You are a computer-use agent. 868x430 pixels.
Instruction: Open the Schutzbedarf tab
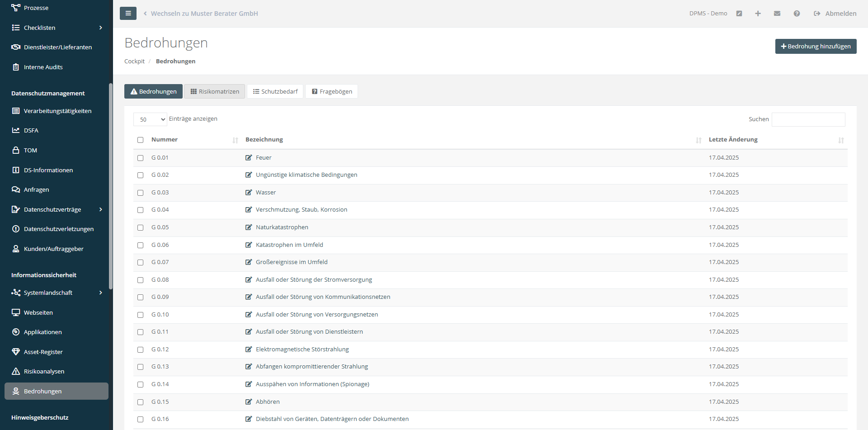coord(275,91)
